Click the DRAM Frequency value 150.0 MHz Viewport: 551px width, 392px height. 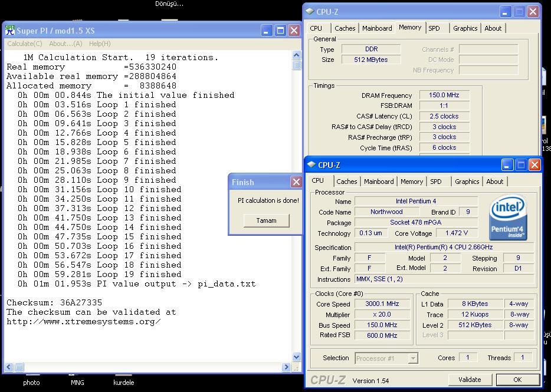[x=444, y=95]
